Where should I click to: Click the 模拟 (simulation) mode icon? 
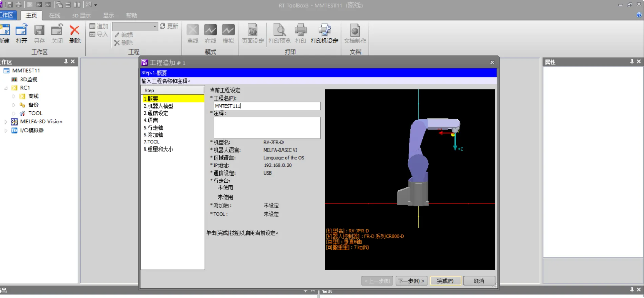[x=228, y=32]
